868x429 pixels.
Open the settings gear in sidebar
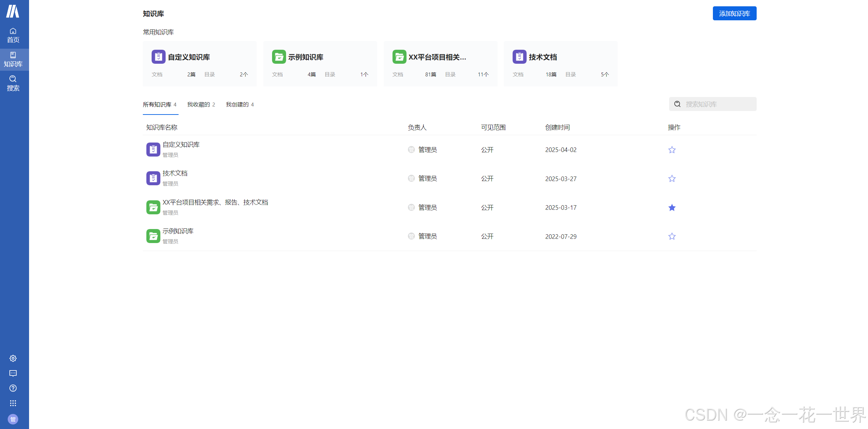(13, 358)
